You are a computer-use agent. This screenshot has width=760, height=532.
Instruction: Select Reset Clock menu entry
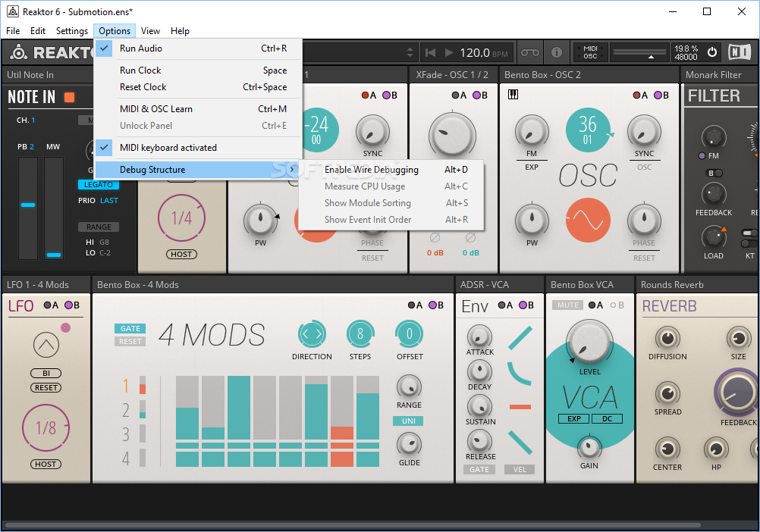click(198, 87)
